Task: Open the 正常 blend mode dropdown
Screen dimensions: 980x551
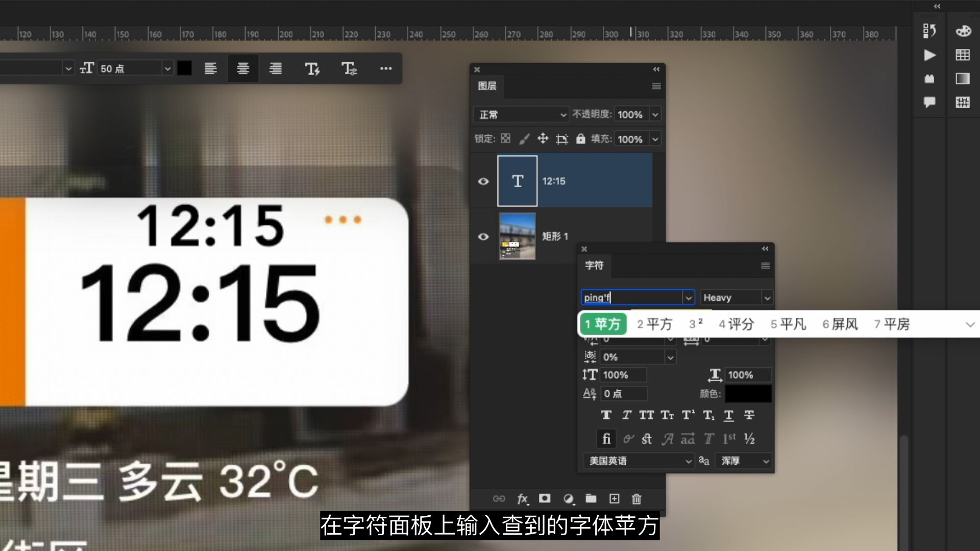Action: coord(521,114)
